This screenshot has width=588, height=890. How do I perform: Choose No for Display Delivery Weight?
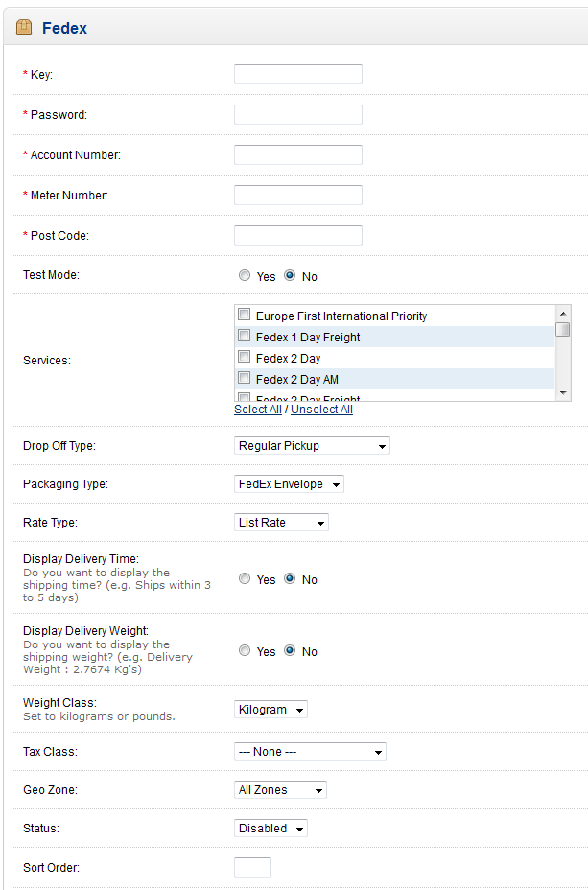pos(290,651)
